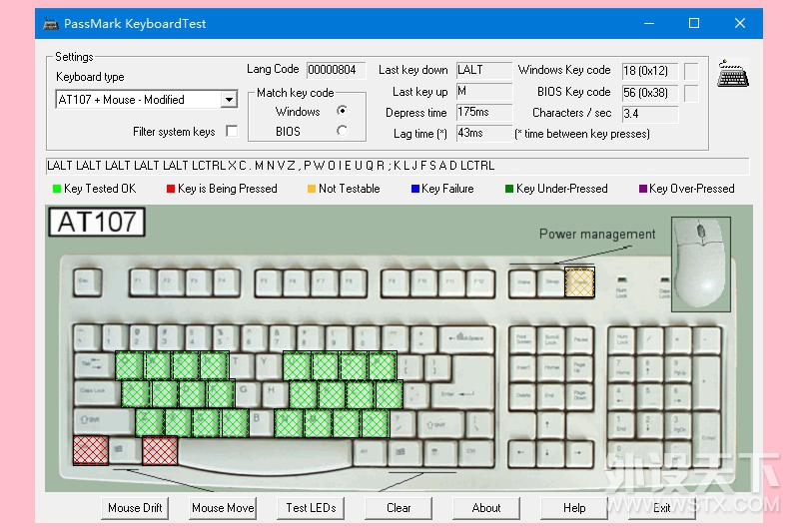Screen dimensions: 799x532
Task: Click the Mouse Move button
Action: click(223, 508)
